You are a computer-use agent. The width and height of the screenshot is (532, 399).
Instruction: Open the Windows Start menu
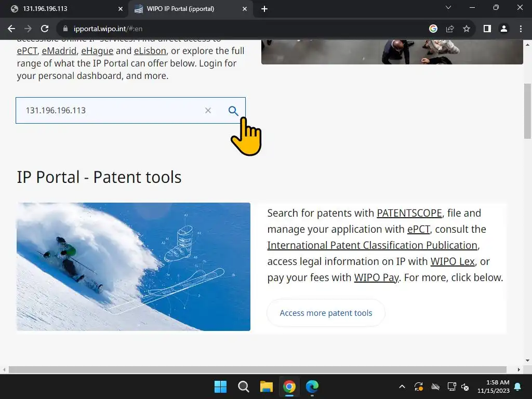coord(220,387)
